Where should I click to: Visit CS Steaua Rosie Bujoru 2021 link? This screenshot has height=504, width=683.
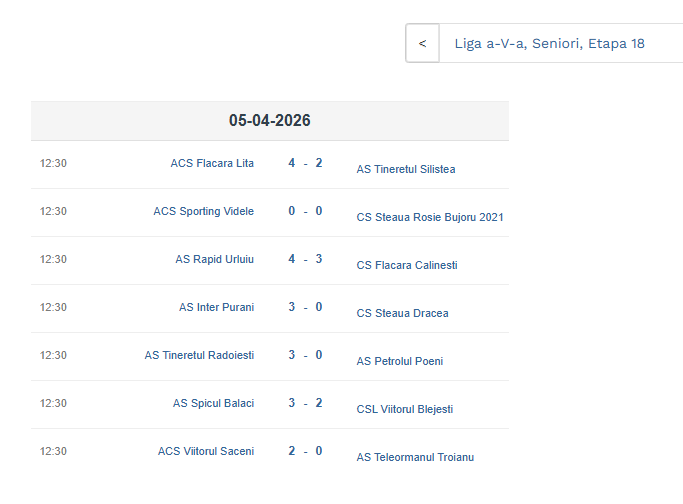pos(430,217)
